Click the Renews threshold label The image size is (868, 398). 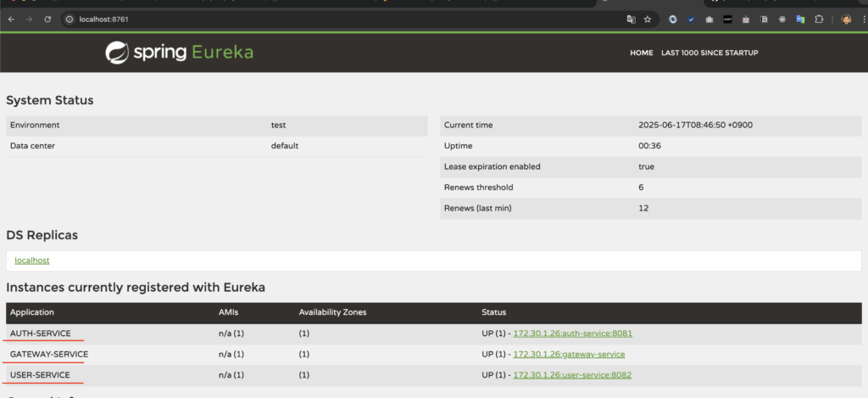pos(478,188)
